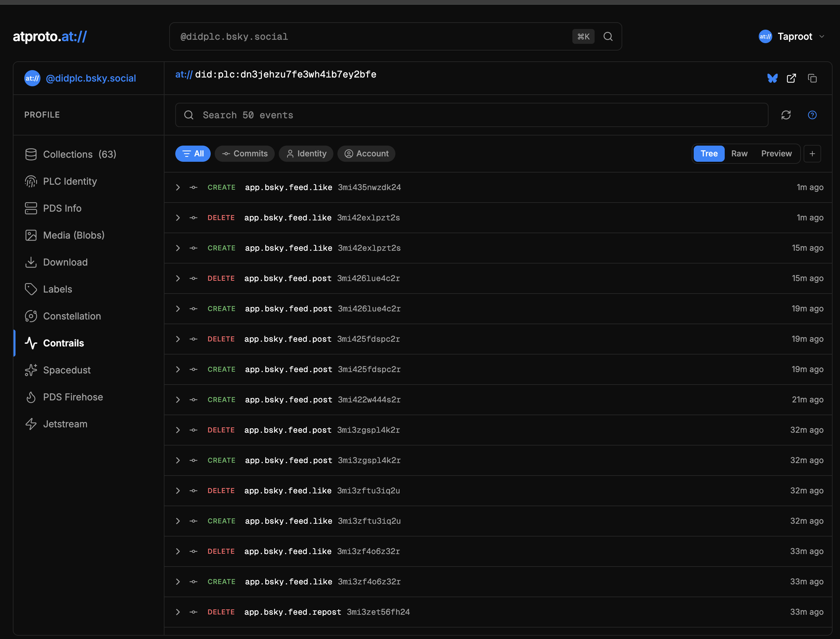The height and width of the screenshot is (639, 840).
Task: Open profile in external link icon
Action: point(791,78)
